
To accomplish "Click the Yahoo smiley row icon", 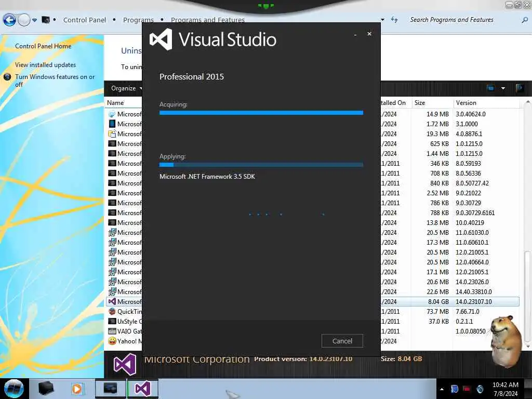I will click(x=112, y=341).
